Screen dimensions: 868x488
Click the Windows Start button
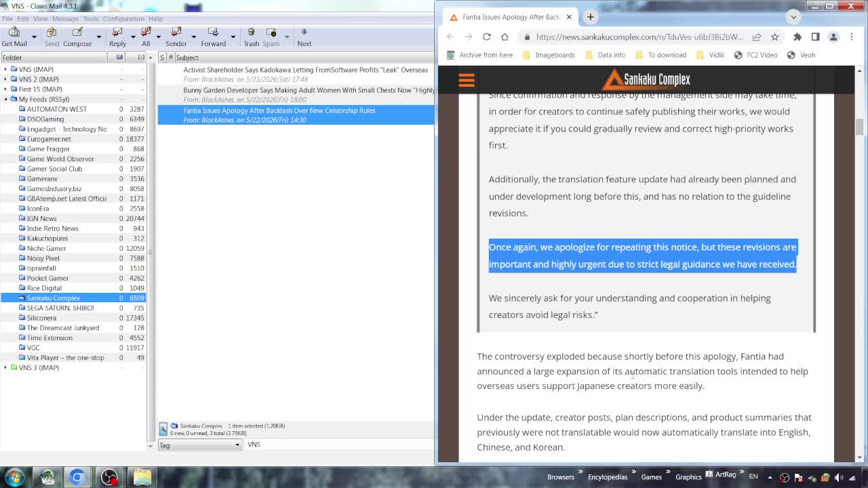click(x=15, y=476)
